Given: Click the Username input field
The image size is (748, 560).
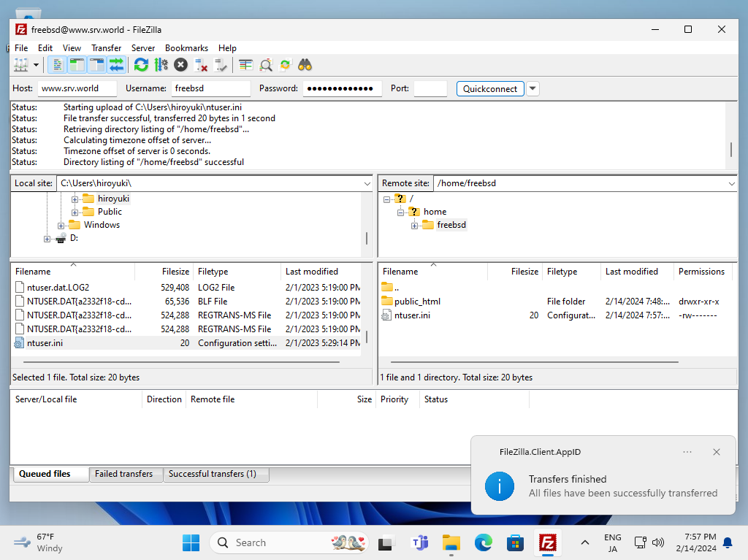Looking at the screenshot, I should coord(211,88).
